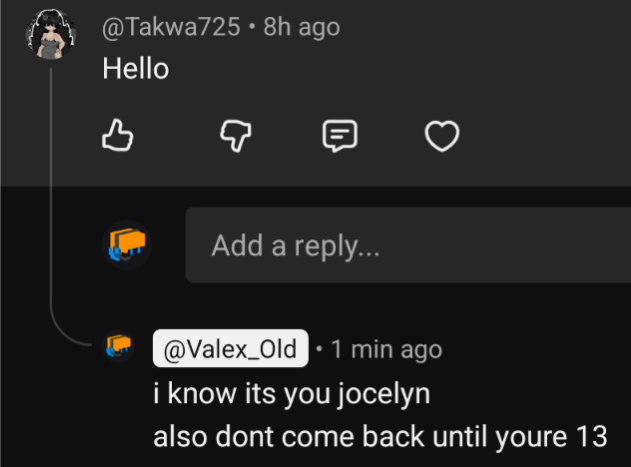Open the @Valex_Old channel badge

point(230,349)
